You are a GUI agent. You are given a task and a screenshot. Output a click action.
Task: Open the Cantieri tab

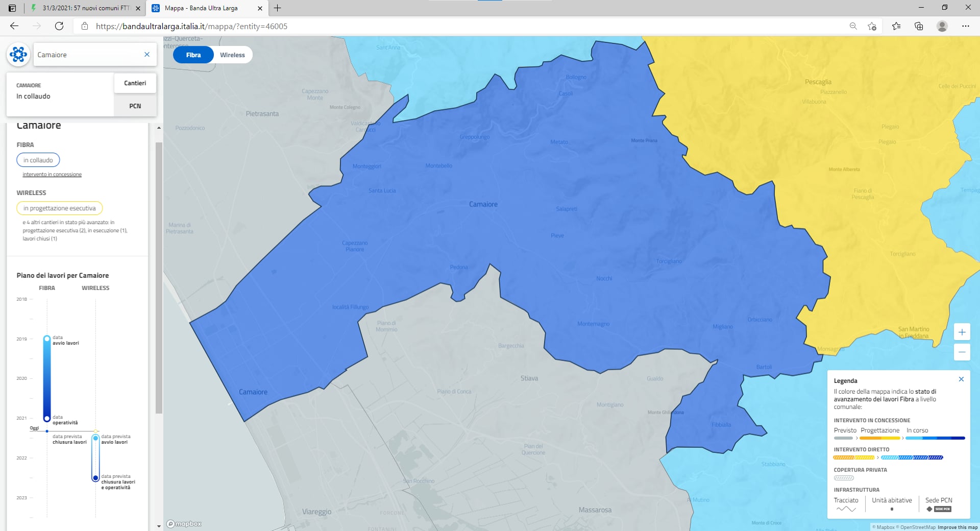tap(135, 83)
